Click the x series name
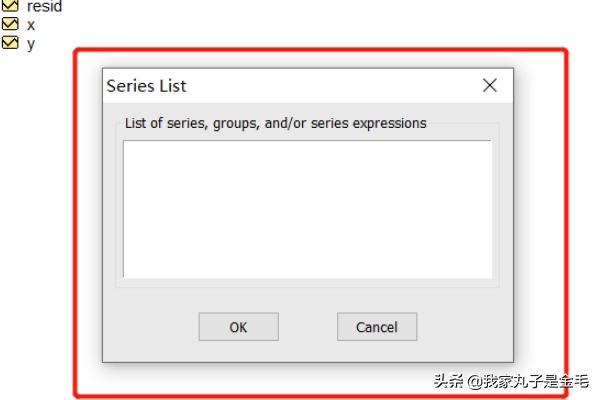This screenshot has width=600, height=400. pyautogui.click(x=31, y=26)
